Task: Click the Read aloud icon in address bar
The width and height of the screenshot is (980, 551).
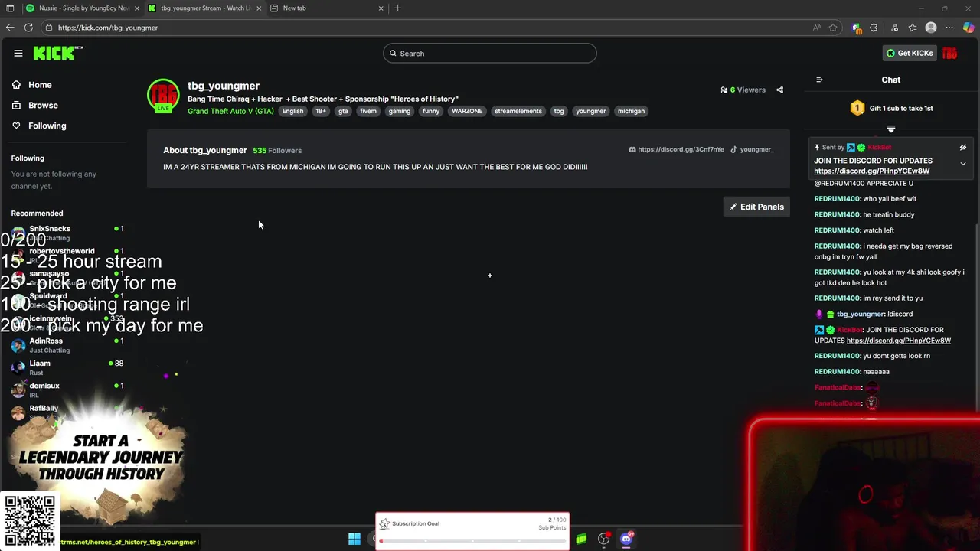Action: pos(817,28)
